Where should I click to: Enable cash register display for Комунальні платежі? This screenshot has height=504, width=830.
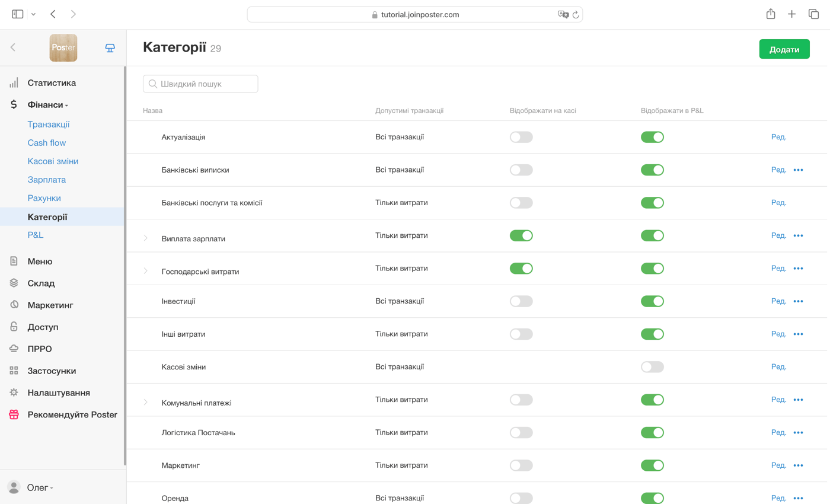[521, 400]
